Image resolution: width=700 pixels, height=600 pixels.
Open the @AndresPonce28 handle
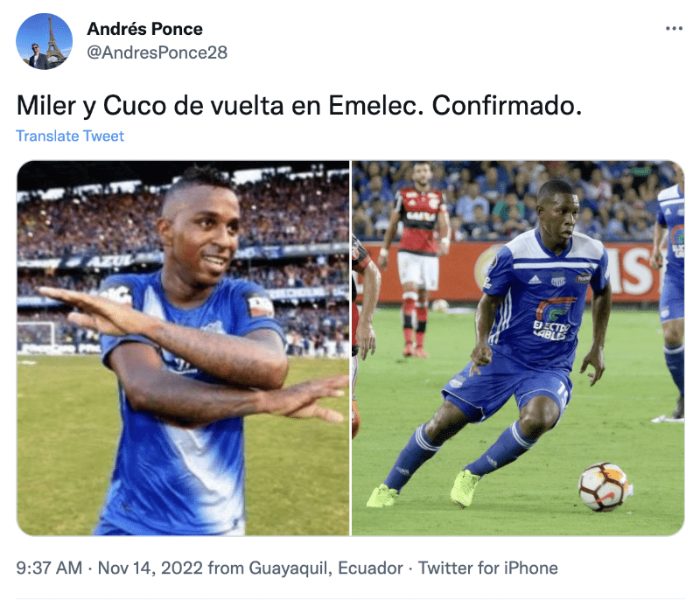(x=157, y=52)
